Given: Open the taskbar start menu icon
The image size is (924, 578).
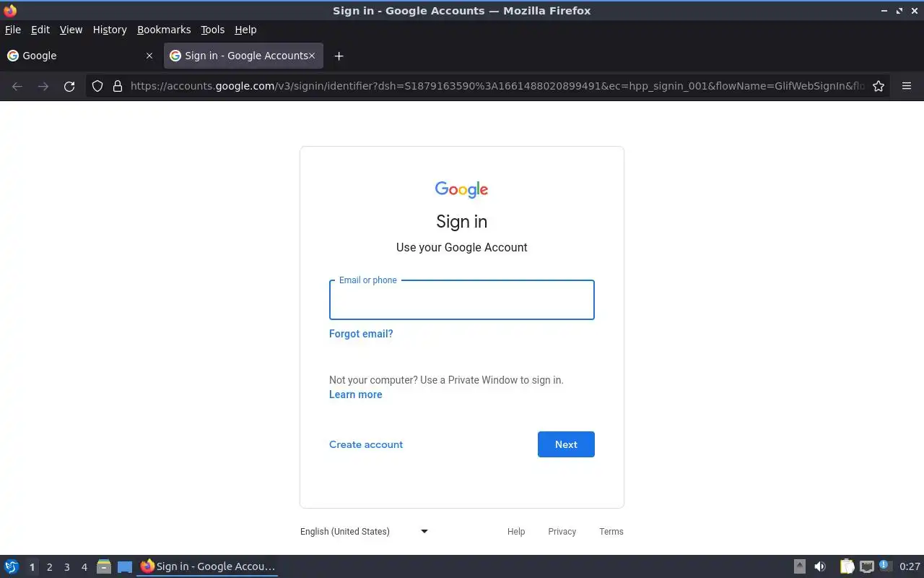Looking at the screenshot, I should (12, 566).
